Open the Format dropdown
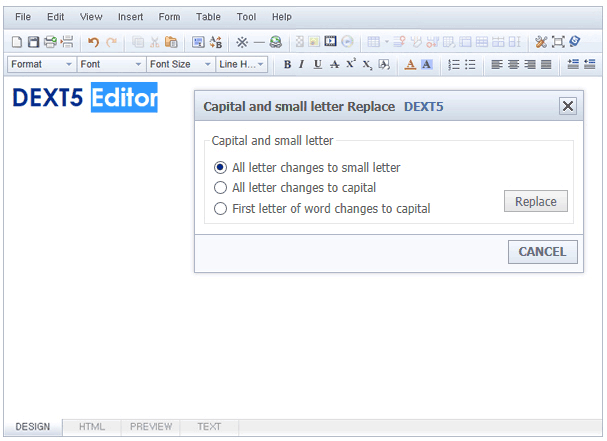 coord(41,64)
